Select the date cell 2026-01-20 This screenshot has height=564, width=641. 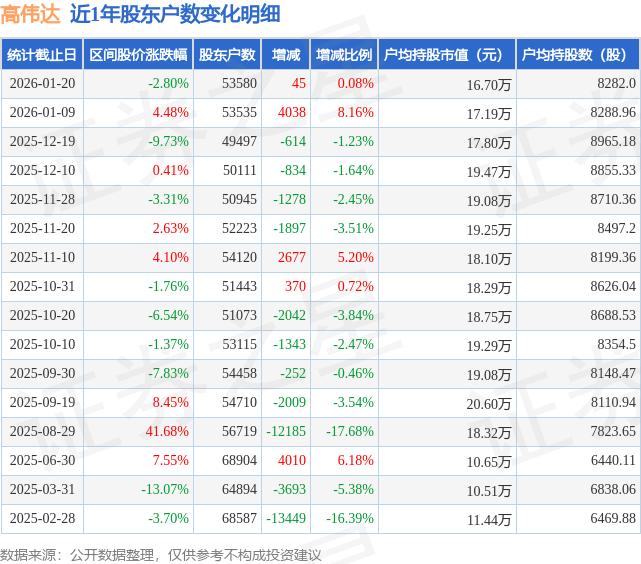pyautogui.click(x=43, y=83)
